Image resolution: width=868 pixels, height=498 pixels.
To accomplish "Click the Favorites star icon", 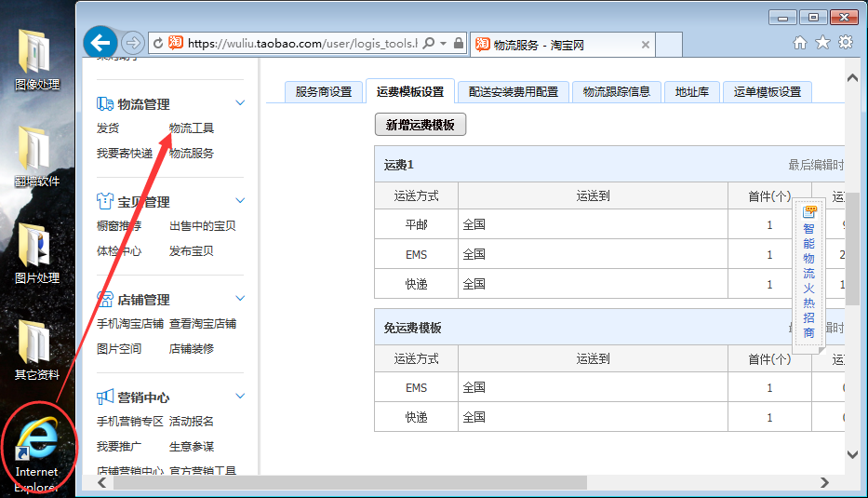I will 822,43.
